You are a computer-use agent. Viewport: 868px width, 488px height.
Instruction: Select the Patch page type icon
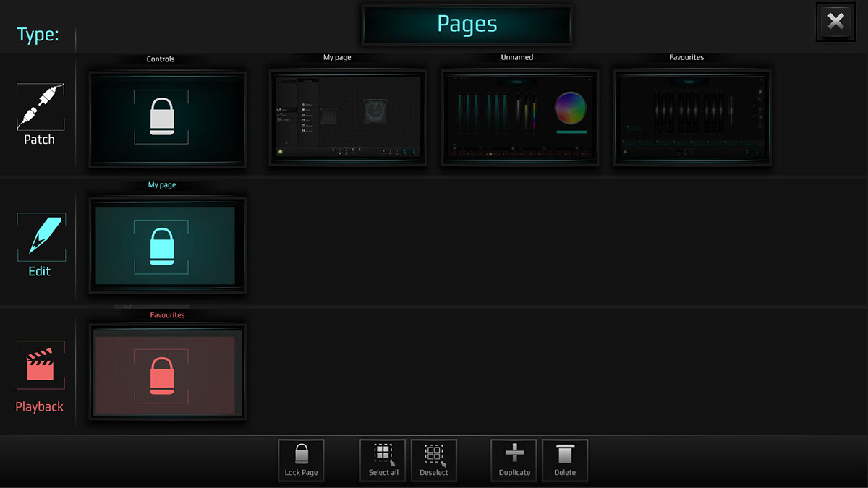tap(41, 106)
